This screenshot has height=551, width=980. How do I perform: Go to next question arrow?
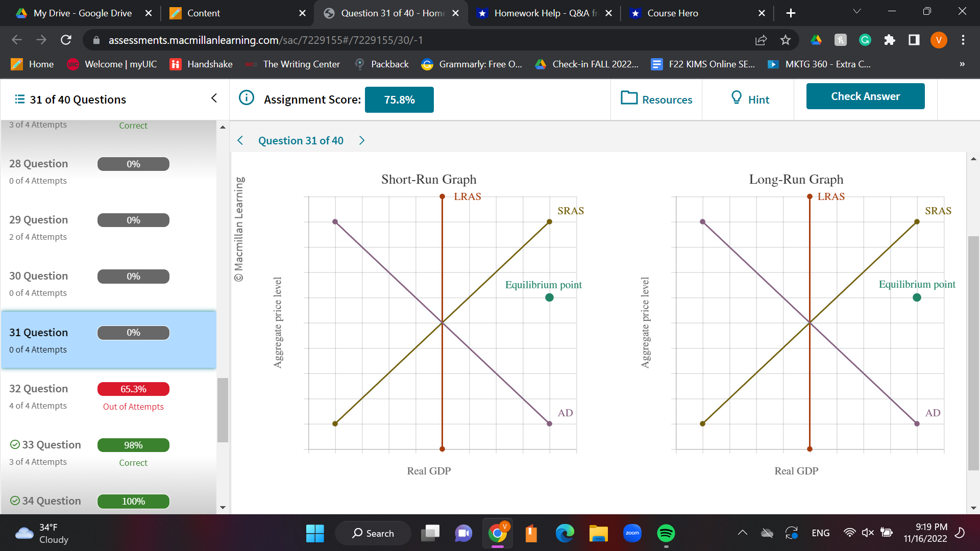click(362, 141)
